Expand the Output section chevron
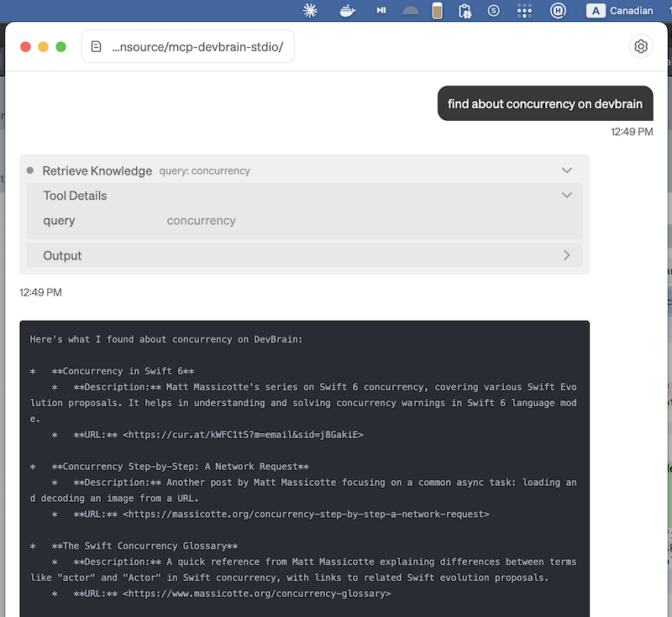 tap(567, 255)
